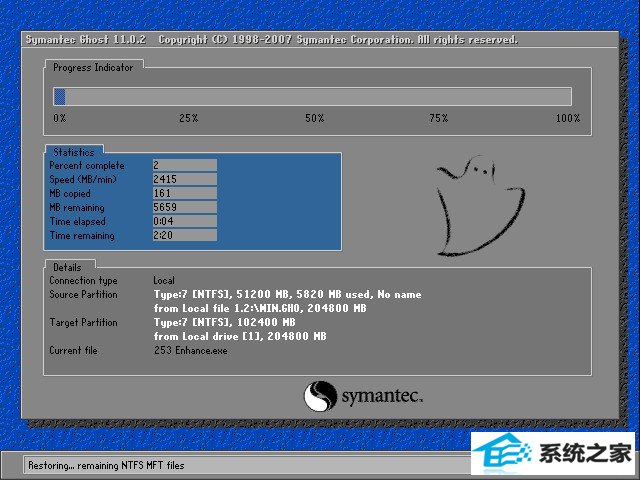Click the Symantec circular logo icon
This screenshot has width=640, height=480.
[320, 396]
